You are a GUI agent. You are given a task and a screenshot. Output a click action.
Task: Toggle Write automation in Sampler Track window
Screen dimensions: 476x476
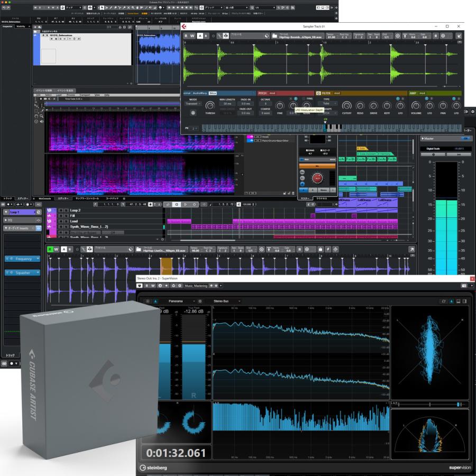tap(193, 36)
